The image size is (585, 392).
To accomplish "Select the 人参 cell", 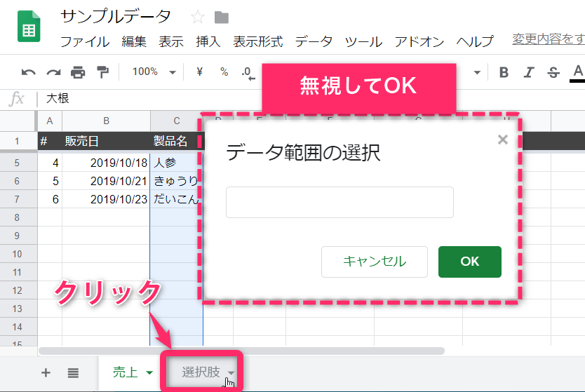I will coord(177,163).
